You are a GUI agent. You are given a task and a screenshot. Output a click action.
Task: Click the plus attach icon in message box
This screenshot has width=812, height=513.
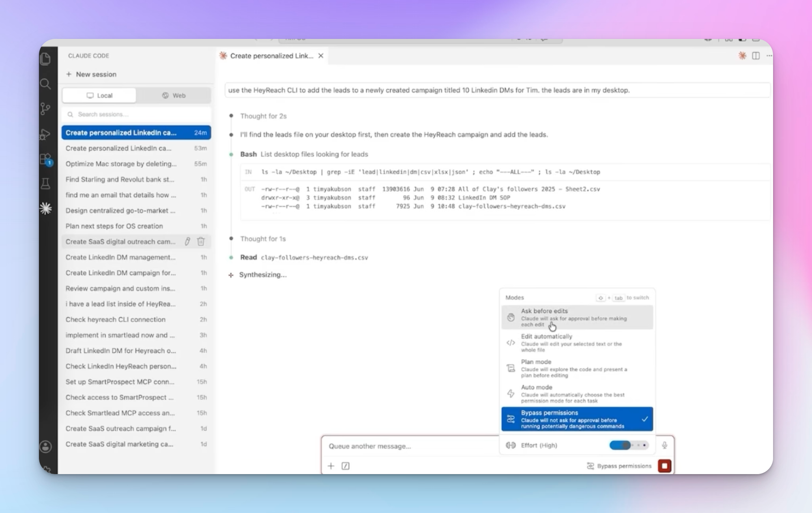[x=331, y=466]
